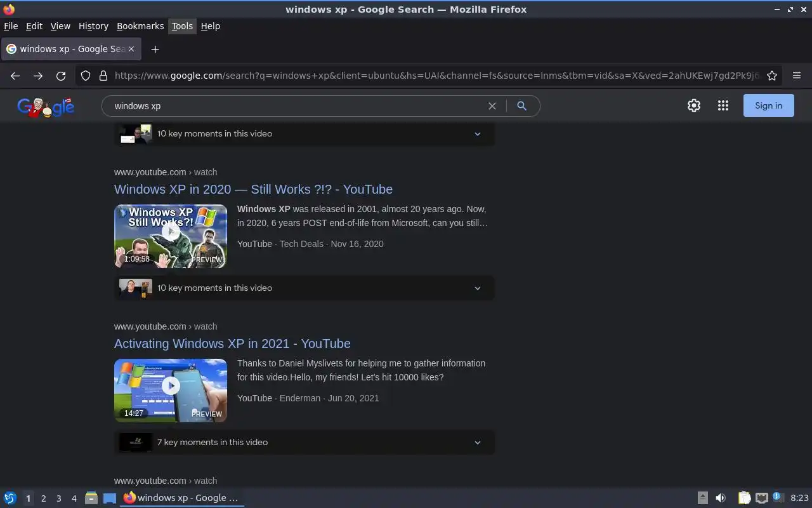Click the youtube.com breadcrumb above Activating Windows XP

pyautogui.click(x=166, y=326)
